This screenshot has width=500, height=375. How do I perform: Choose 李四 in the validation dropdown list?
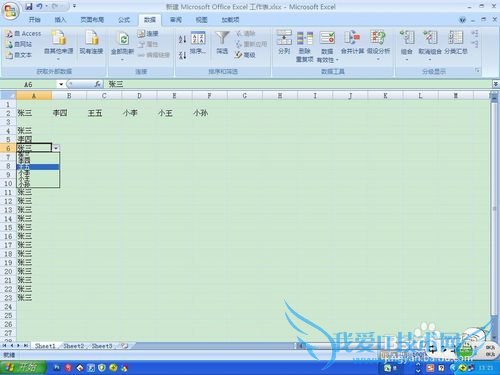pos(38,161)
